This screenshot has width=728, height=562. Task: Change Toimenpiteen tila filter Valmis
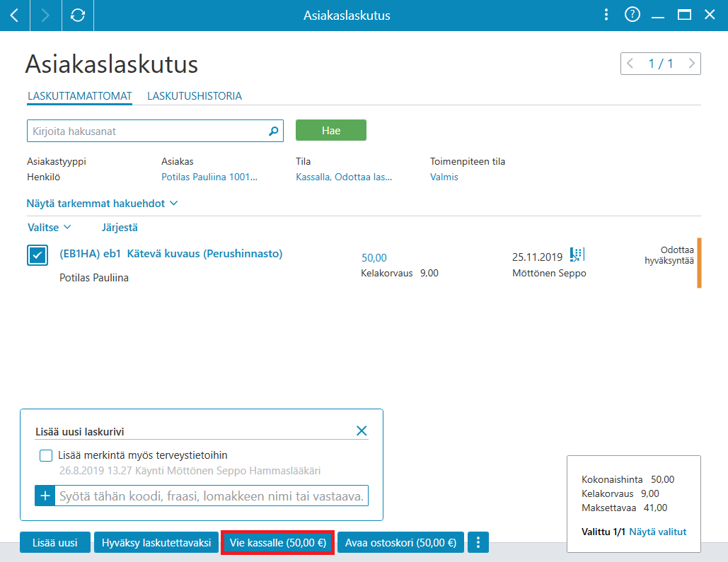point(444,177)
